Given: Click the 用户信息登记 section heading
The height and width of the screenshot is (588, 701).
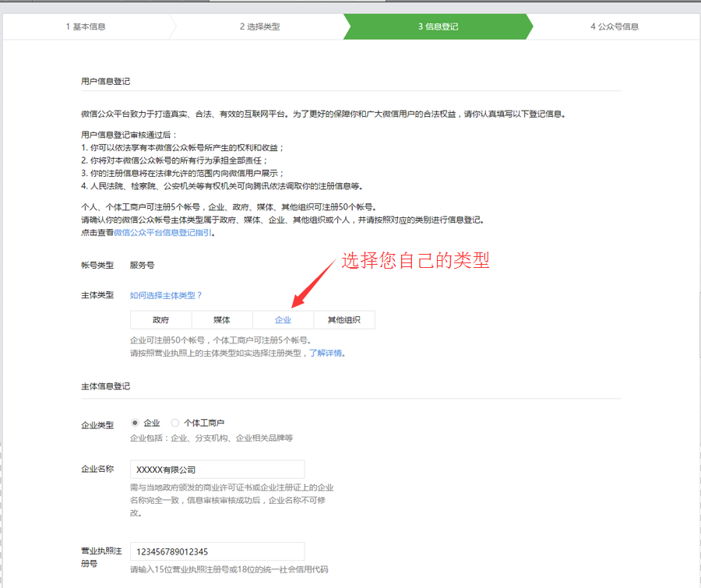Looking at the screenshot, I should coord(105,81).
